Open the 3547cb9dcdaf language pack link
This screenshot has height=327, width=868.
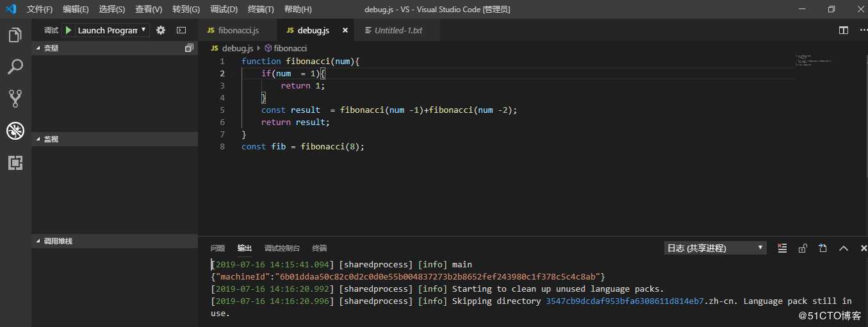point(625,301)
